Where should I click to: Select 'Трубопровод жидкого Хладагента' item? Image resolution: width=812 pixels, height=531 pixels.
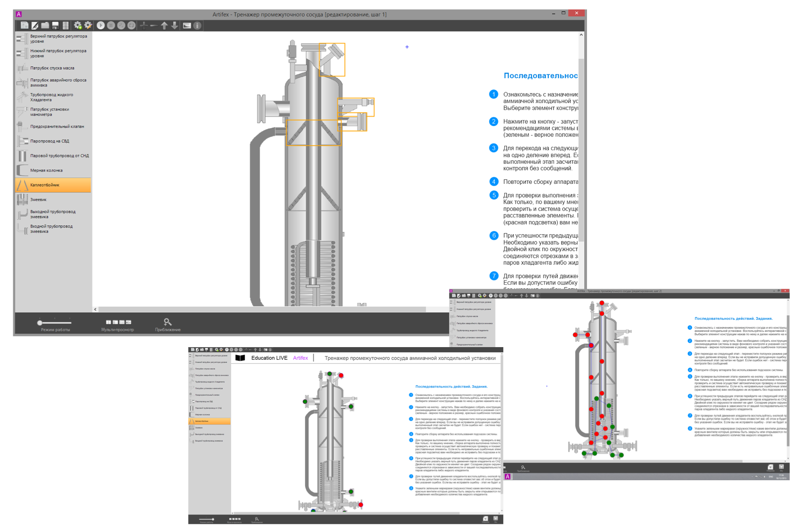coord(53,97)
